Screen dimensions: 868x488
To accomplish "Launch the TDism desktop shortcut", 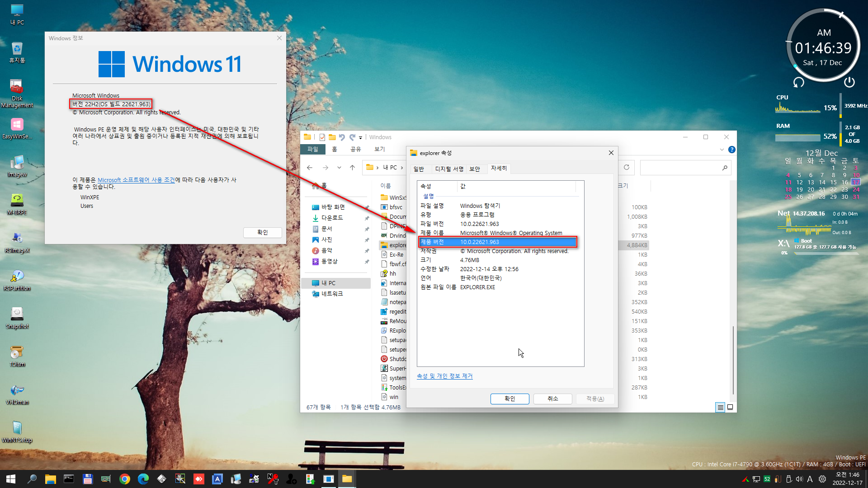I will (17, 356).
